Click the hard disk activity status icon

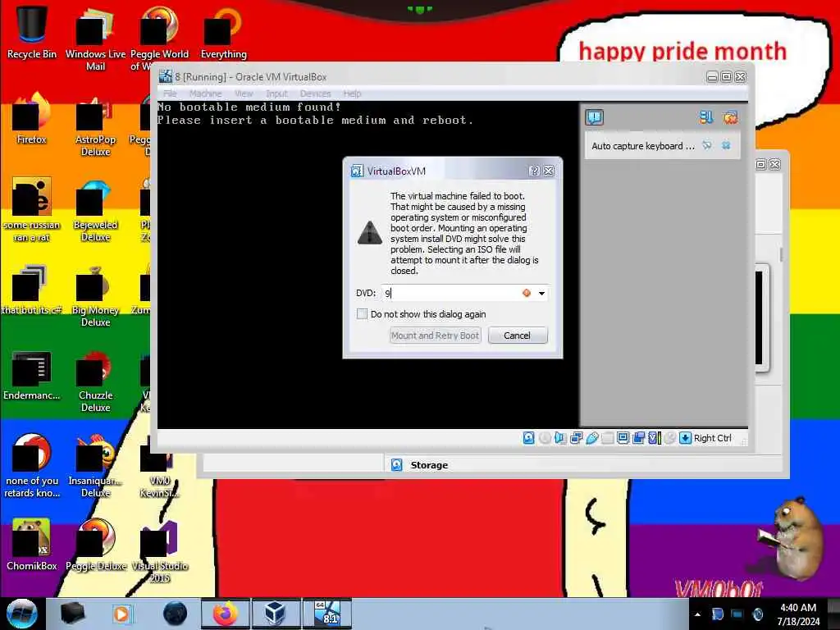(x=529, y=438)
